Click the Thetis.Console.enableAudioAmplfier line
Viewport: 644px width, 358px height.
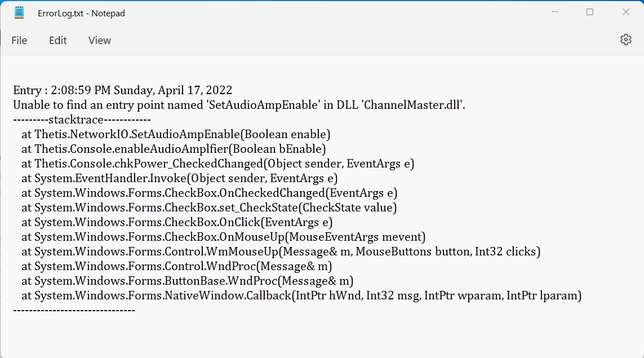click(174, 149)
